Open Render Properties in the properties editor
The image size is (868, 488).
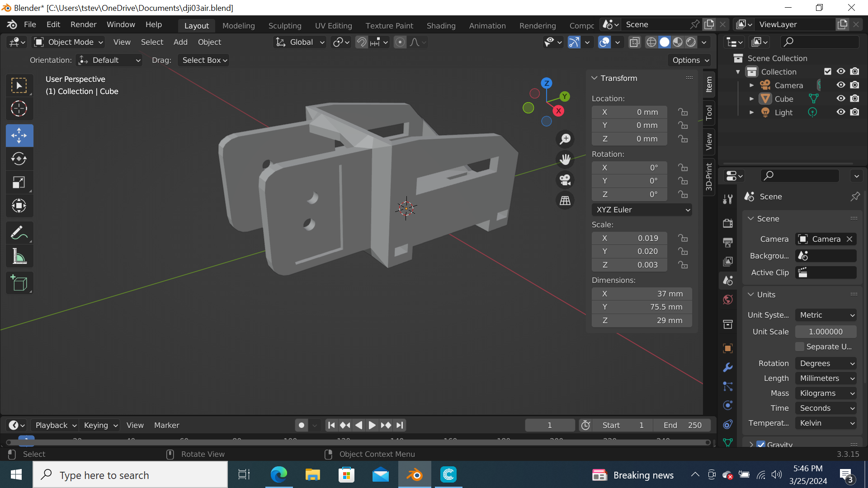coord(728,223)
